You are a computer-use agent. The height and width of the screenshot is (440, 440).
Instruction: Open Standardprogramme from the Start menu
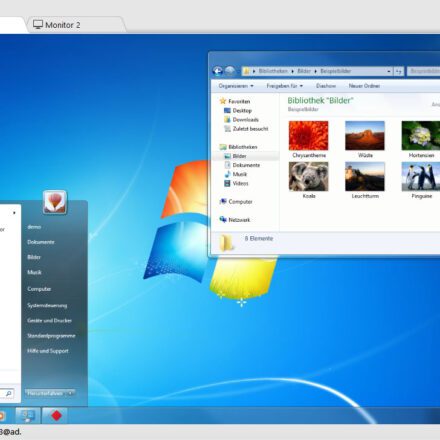51,336
